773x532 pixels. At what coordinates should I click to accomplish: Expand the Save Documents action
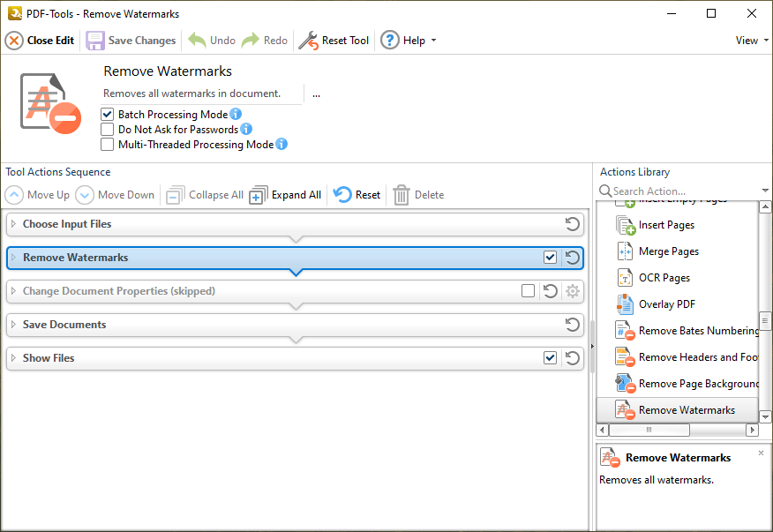[13, 325]
